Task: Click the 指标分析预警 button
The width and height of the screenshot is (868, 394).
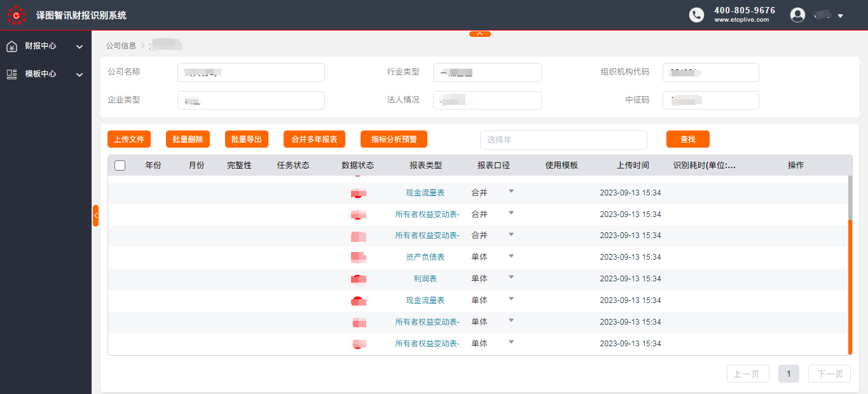Action: pos(394,139)
